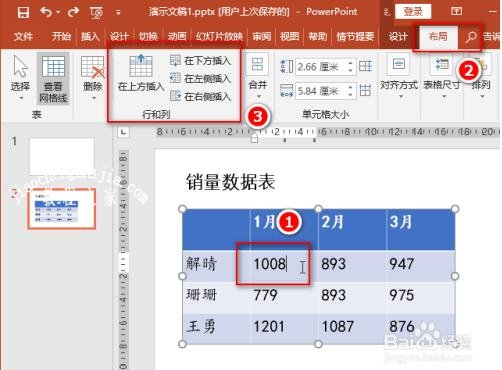
Task: Click the 王勇 name cell
Action: (x=216, y=328)
